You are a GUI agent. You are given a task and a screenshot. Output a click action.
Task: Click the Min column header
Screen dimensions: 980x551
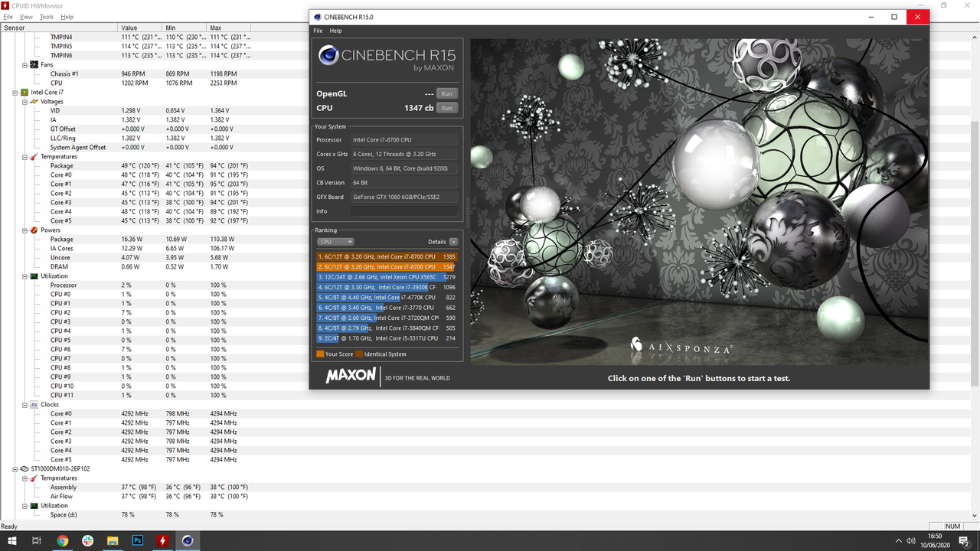coord(185,28)
